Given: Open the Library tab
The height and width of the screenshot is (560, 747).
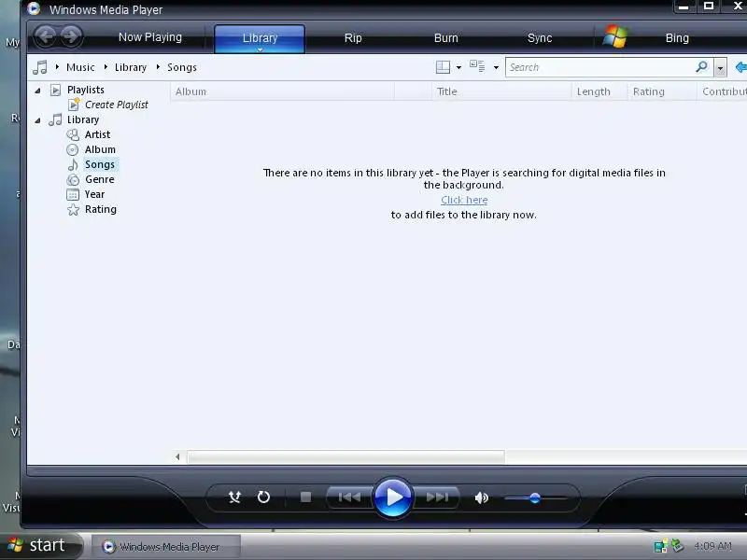Looking at the screenshot, I should coord(260,38).
